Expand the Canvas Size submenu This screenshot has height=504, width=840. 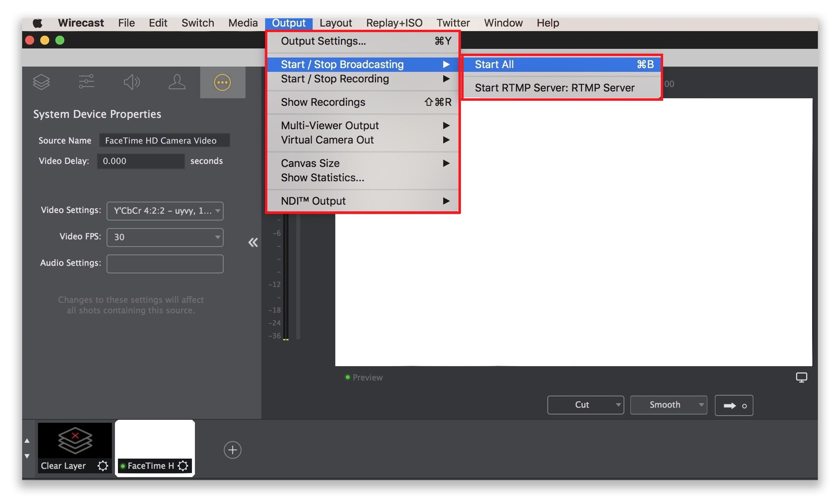(x=363, y=163)
